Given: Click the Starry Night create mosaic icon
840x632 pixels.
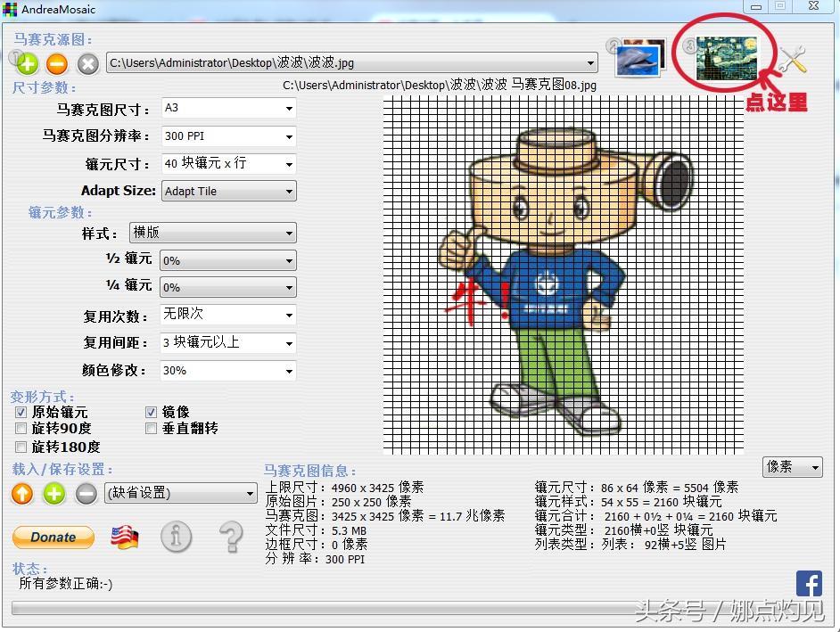Looking at the screenshot, I should (x=726, y=56).
